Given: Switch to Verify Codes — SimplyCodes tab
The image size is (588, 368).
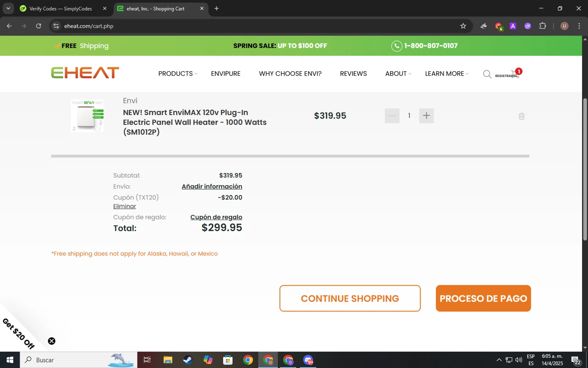Looking at the screenshot, I should (x=61, y=9).
